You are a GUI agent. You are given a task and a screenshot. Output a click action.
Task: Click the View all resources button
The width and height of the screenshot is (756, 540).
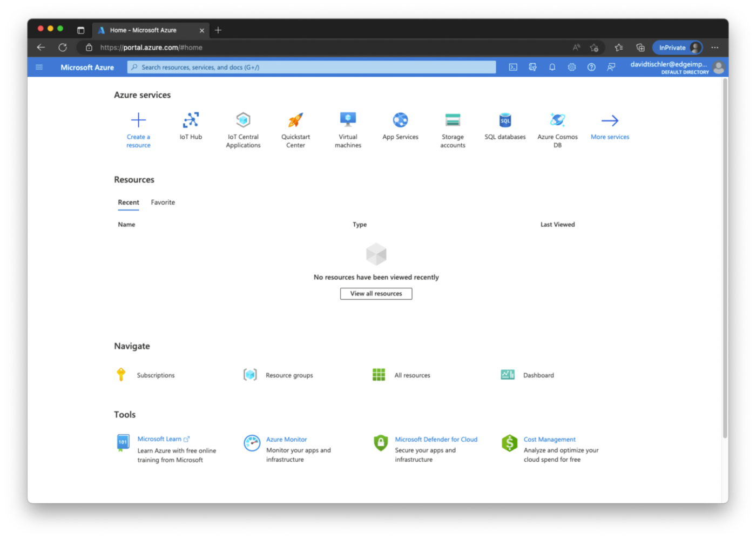(x=376, y=293)
